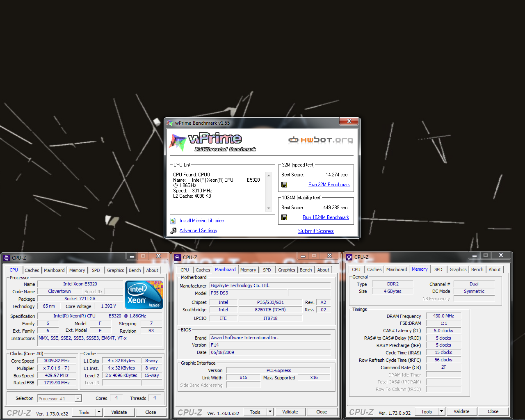Screen dimensions: 525x420
Task: Go to Bench tab in right CPU-Z
Action: tap(477, 269)
